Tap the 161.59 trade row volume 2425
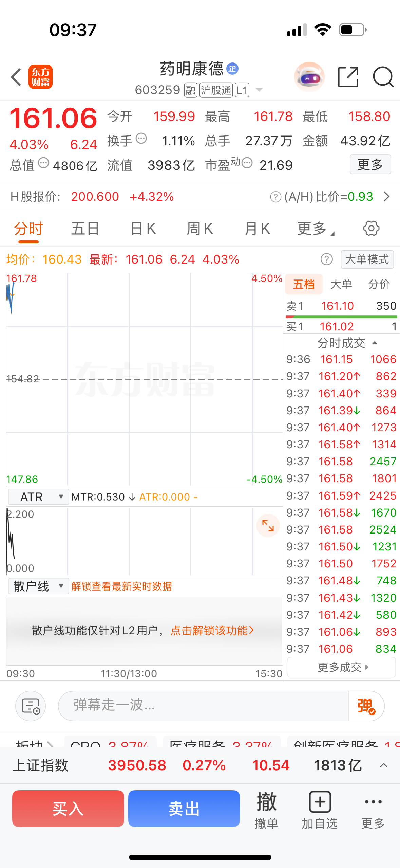 (x=341, y=495)
